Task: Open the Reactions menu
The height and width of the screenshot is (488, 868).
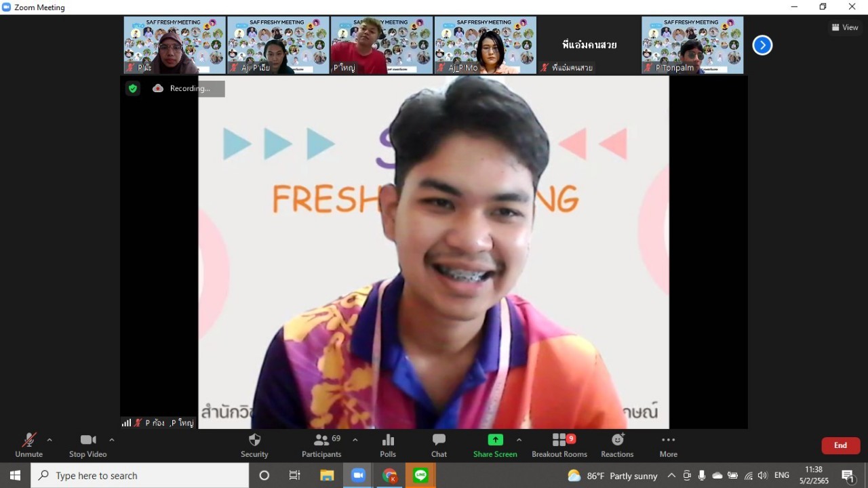Action: click(617, 445)
